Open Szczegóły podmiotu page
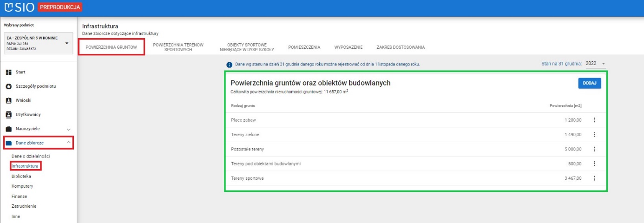The height and width of the screenshot is (223, 644). (x=36, y=86)
